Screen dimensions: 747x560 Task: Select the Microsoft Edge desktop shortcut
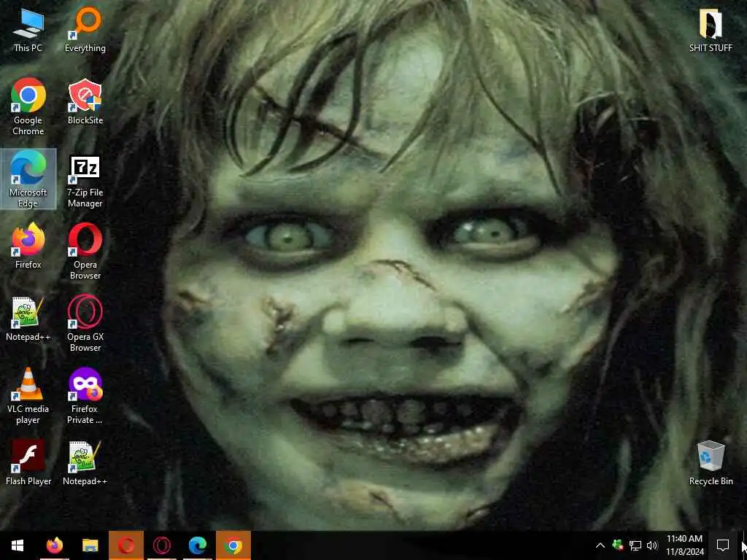[x=28, y=179]
